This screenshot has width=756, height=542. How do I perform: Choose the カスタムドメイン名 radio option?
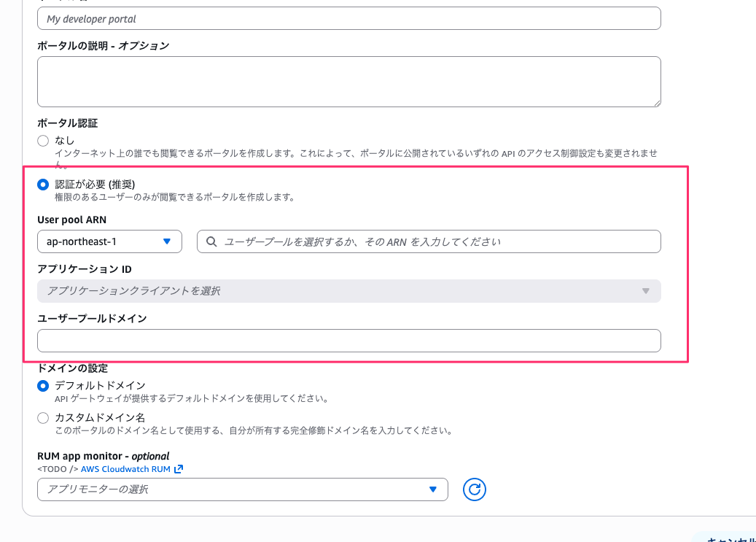tap(43, 418)
